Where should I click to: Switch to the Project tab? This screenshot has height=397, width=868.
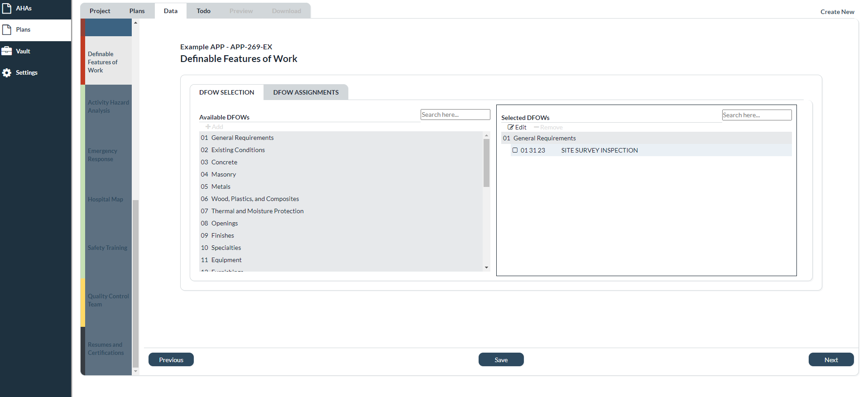pyautogui.click(x=100, y=11)
